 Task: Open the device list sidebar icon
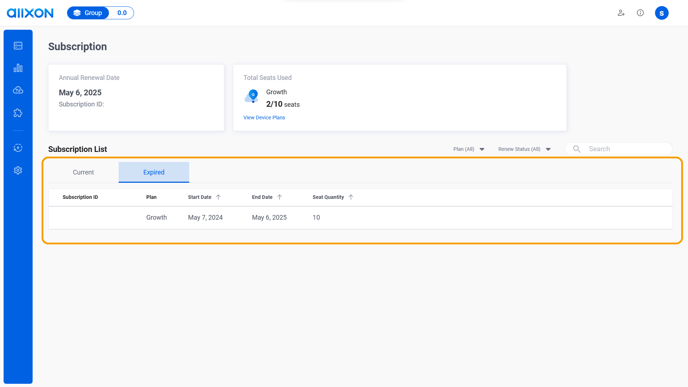tap(18, 46)
